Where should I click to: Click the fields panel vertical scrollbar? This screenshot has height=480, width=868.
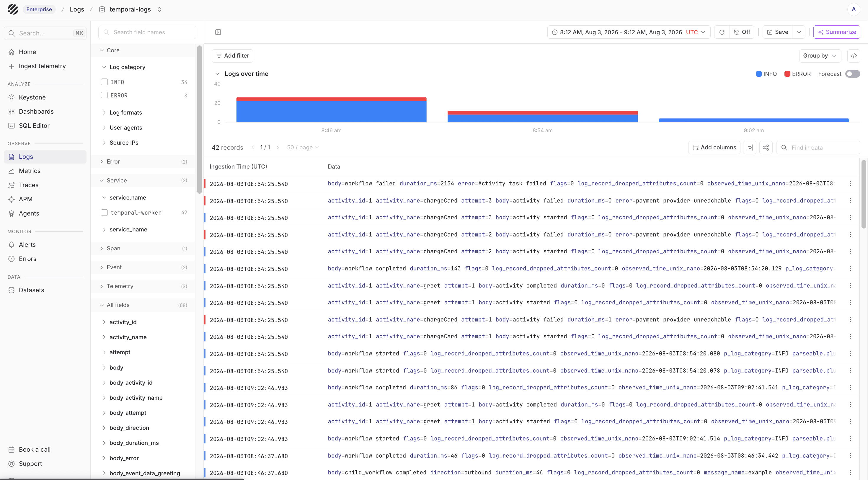199,120
